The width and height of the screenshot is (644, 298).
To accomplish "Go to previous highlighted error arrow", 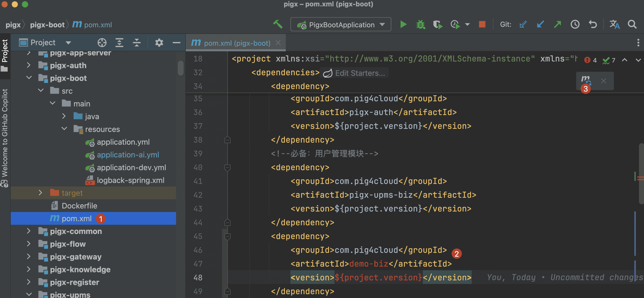I will point(624,60).
